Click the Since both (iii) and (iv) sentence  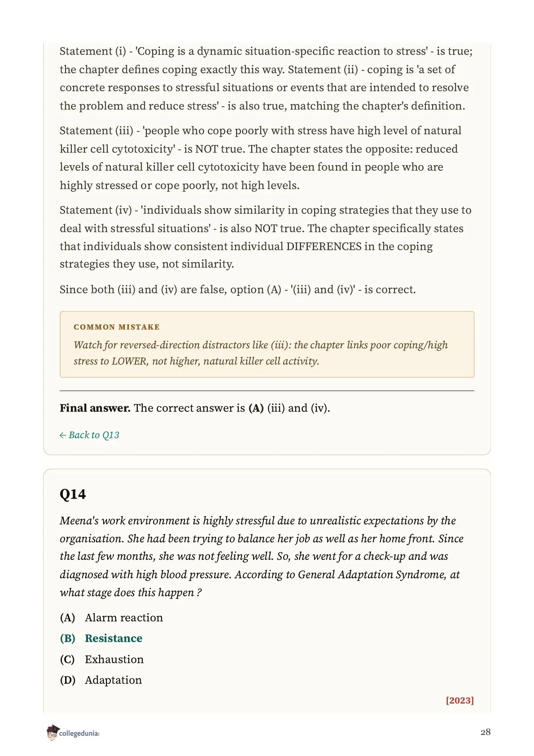point(238,290)
